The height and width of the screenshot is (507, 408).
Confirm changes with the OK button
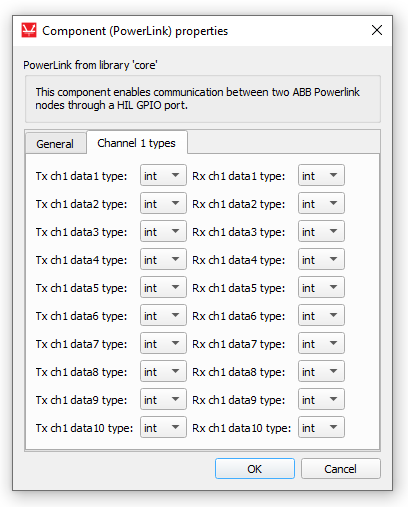pos(255,469)
